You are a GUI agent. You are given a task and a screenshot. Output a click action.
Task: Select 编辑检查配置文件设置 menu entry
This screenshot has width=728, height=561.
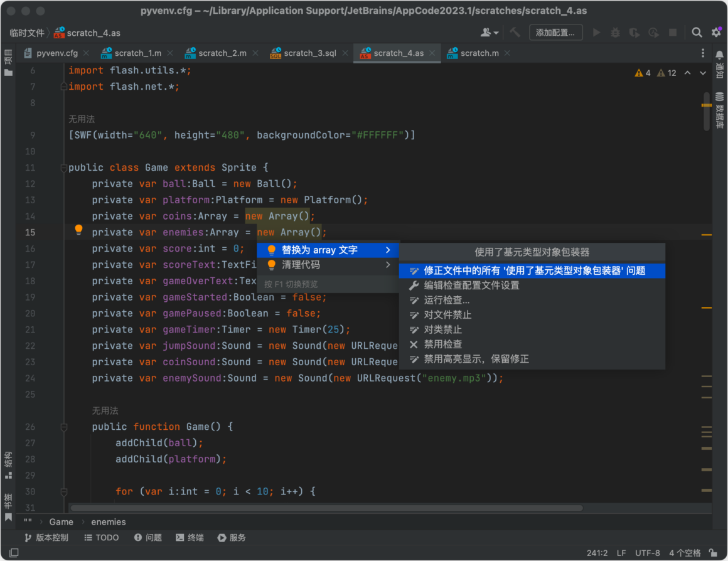(532, 286)
